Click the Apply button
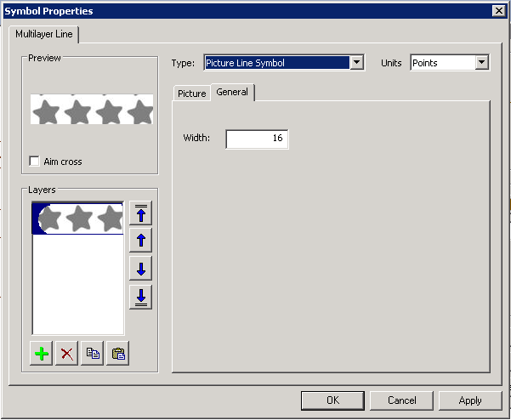The image size is (511, 420). pos(470,400)
